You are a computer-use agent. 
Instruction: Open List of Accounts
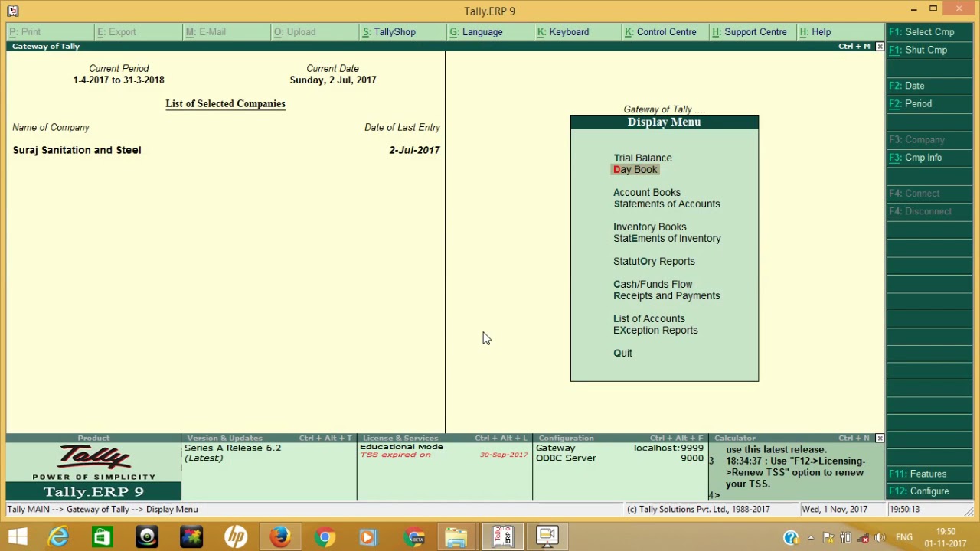[649, 318]
